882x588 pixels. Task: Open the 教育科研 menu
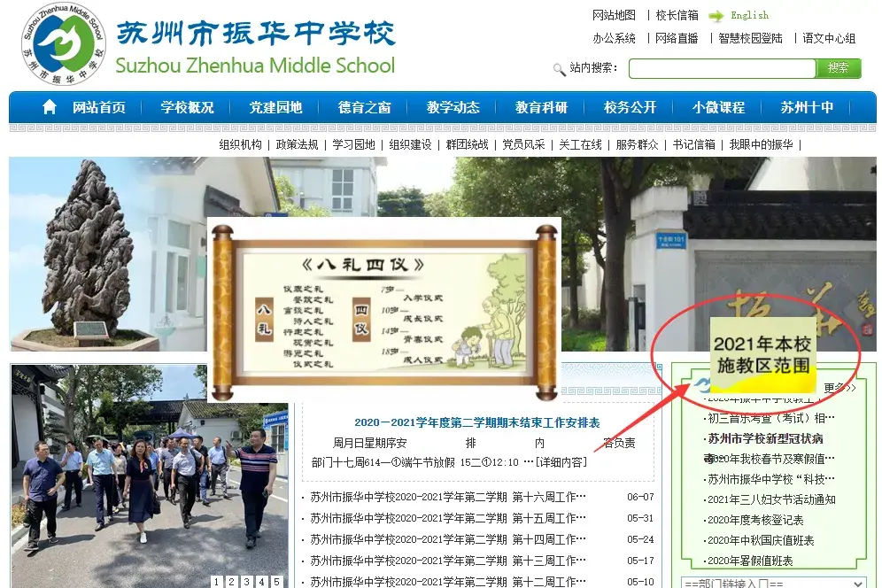[541, 107]
